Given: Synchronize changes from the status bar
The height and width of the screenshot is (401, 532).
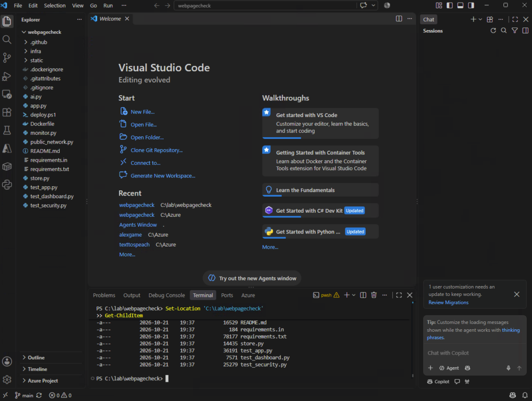Looking at the screenshot, I should (39, 395).
